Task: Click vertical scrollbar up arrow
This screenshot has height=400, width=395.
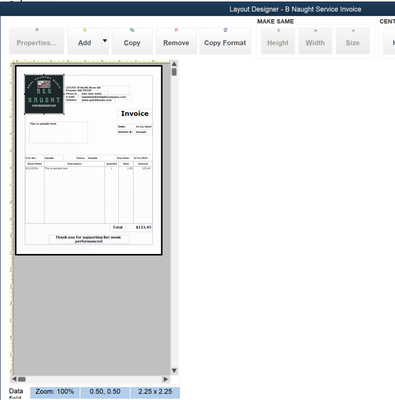Action: [174, 64]
